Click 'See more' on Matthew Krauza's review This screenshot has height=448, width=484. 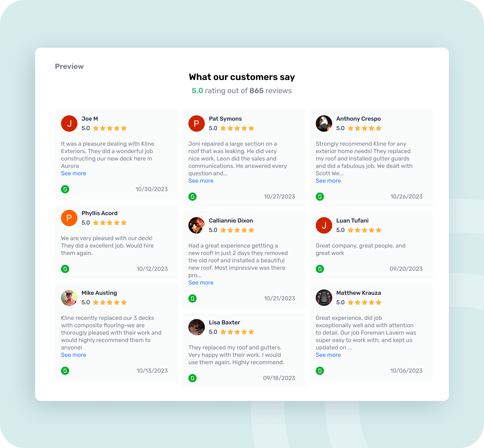(x=329, y=355)
